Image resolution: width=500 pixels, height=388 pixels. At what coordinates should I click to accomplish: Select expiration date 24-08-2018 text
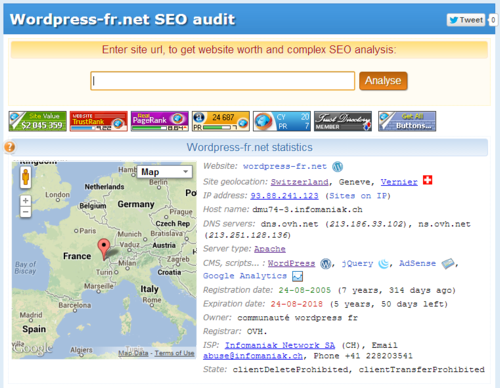tap(297, 304)
